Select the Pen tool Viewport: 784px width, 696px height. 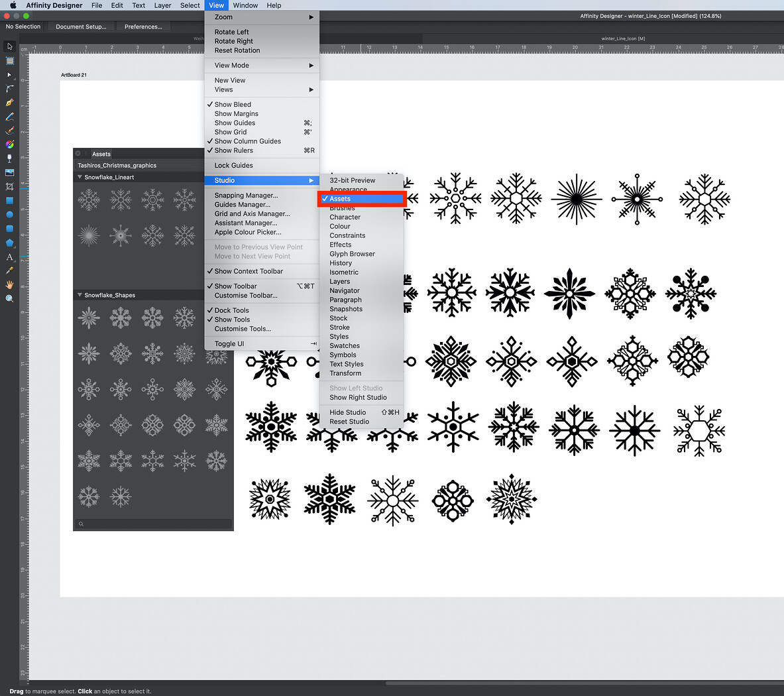tap(9, 103)
